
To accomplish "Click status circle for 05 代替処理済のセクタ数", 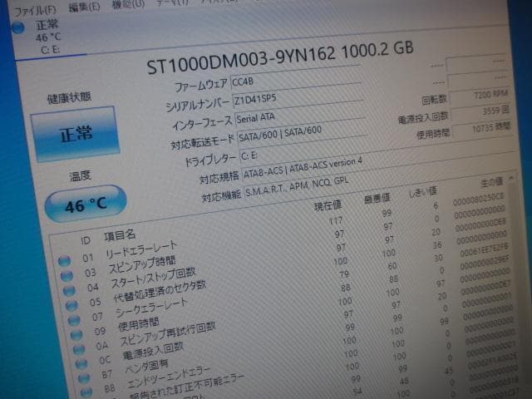I will [70, 304].
